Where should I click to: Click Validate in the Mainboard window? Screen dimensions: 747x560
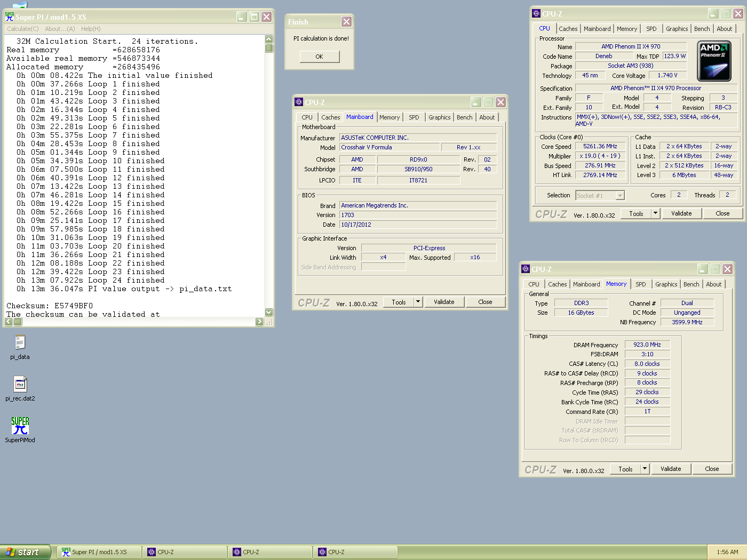coord(444,302)
